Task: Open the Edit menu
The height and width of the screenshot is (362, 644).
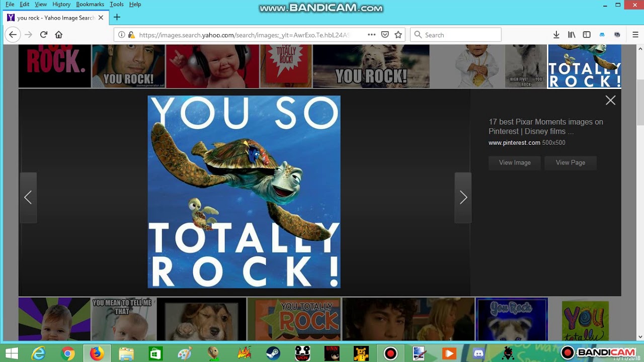Action: tap(25, 4)
